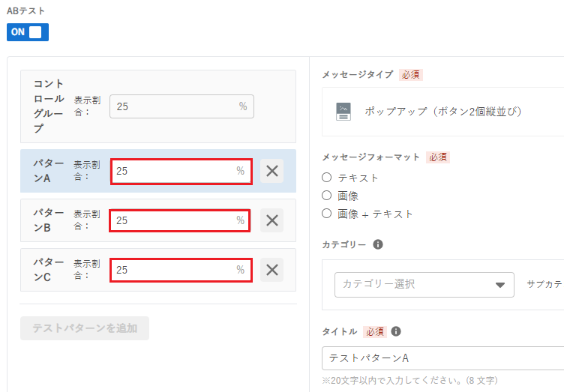The image size is (564, 392).
Task: Switch to the パターンB row
Action: point(158,220)
